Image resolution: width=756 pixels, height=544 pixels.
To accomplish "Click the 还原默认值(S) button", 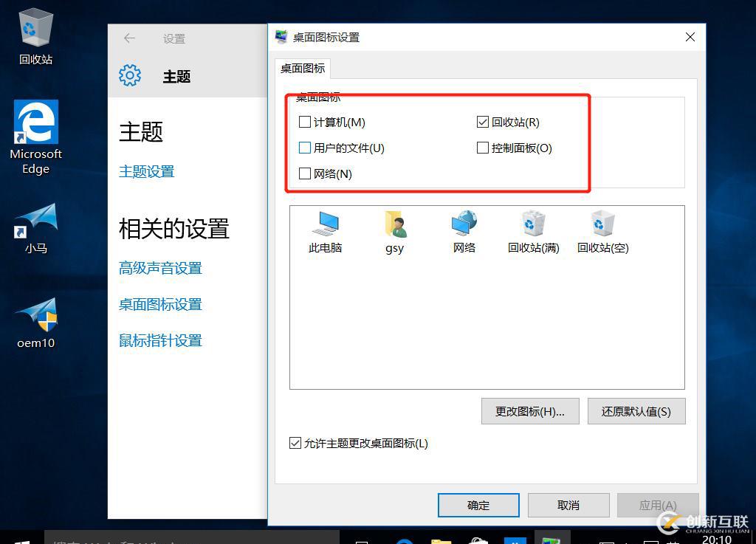I will pos(636,411).
